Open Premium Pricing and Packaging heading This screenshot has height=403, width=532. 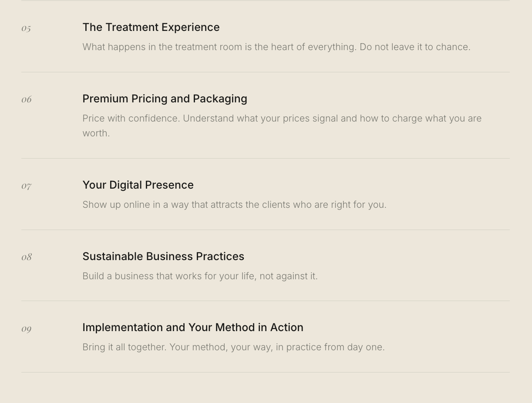tap(165, 99)
